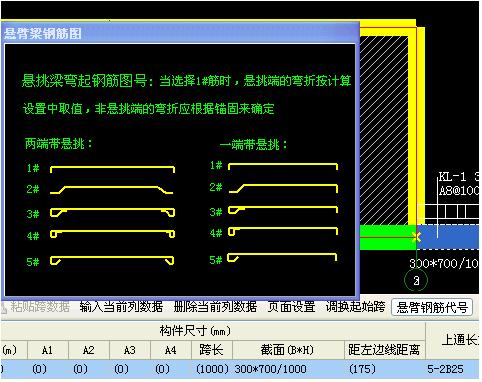
Task: Select 删除当前列数据 toolbar command
Action: 215,306
